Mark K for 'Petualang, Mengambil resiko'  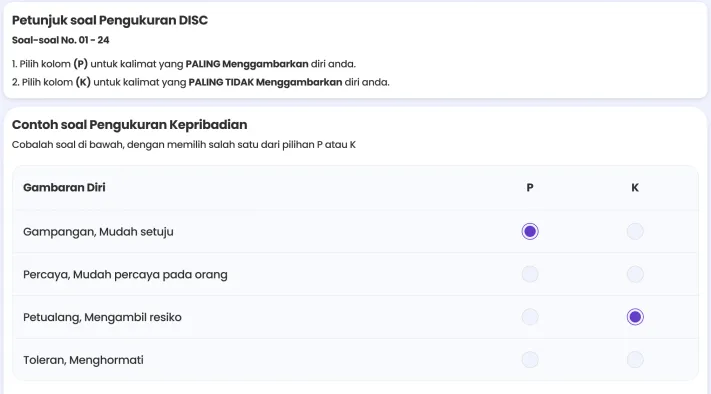[635, 317]
